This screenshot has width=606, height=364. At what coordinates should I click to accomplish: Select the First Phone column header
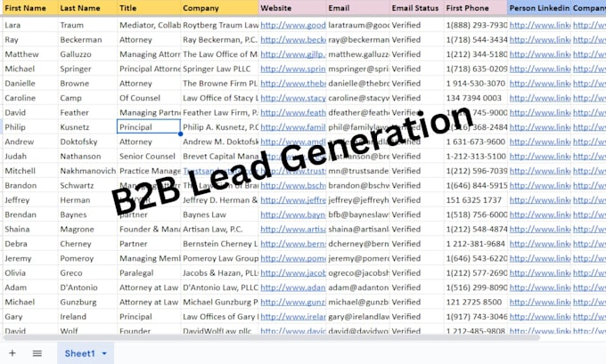[476, 8]
